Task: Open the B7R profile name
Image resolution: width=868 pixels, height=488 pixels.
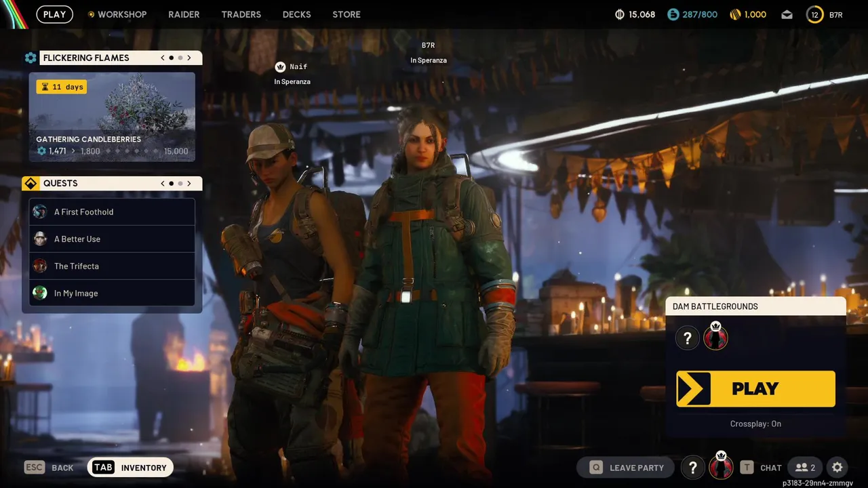Action: 836,14
